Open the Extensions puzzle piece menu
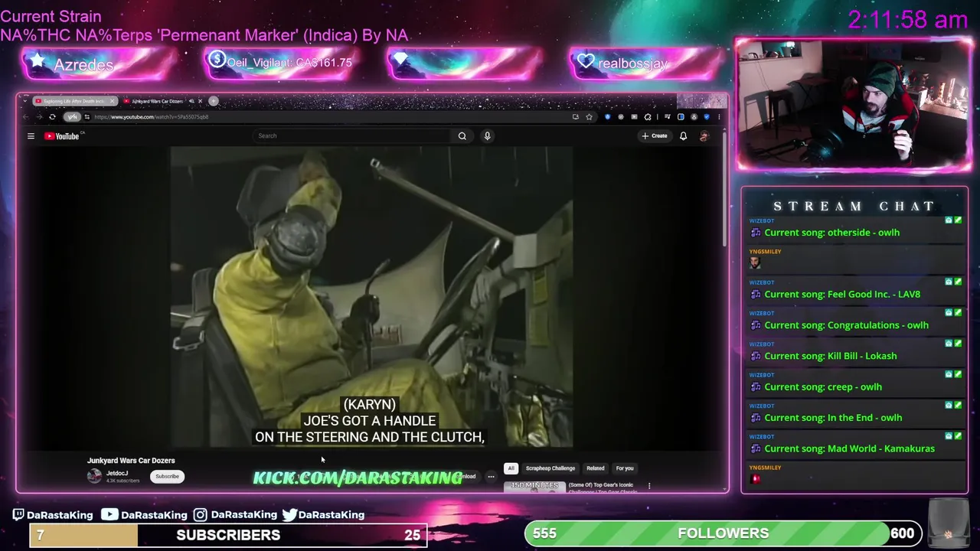 [648, 116]
